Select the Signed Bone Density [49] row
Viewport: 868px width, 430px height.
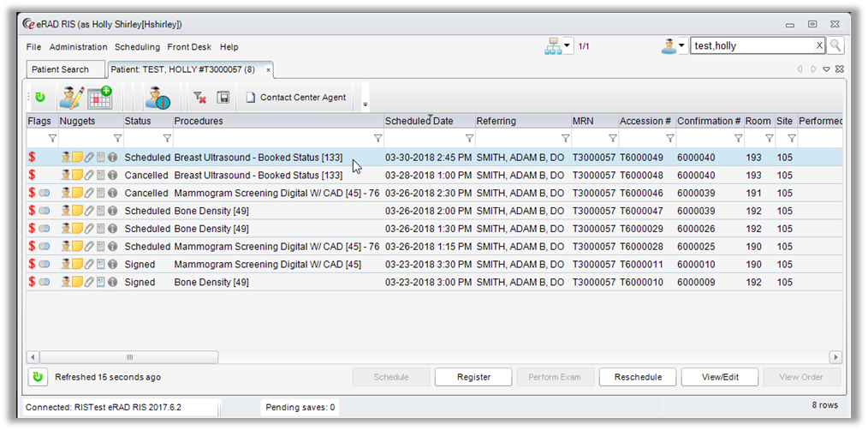(x=435, y=282)
